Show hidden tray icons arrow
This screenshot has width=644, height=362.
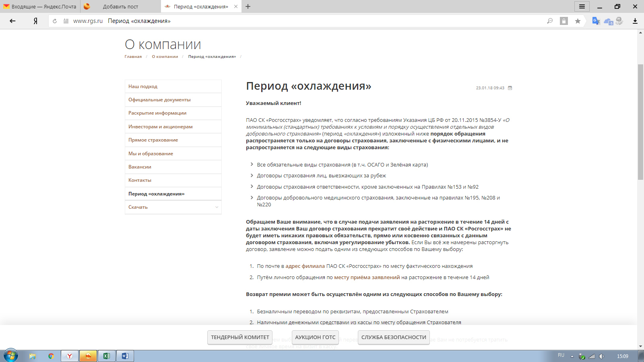572,356
